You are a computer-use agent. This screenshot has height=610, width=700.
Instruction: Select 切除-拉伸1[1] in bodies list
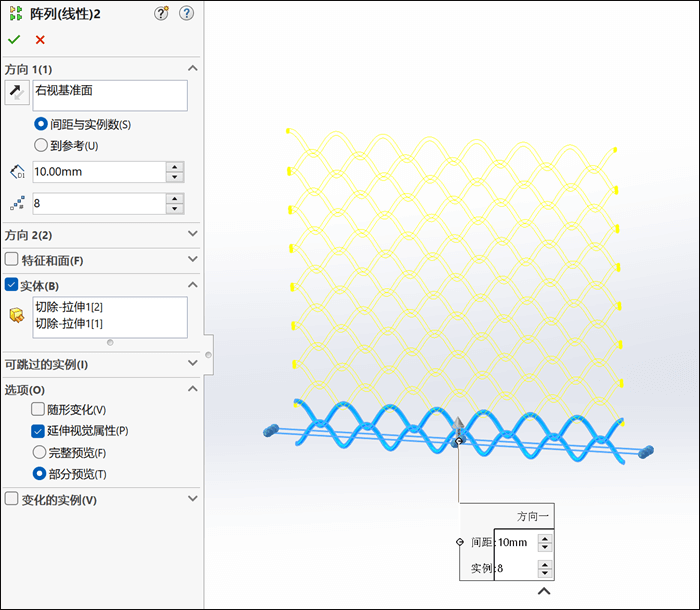point(69,324)
